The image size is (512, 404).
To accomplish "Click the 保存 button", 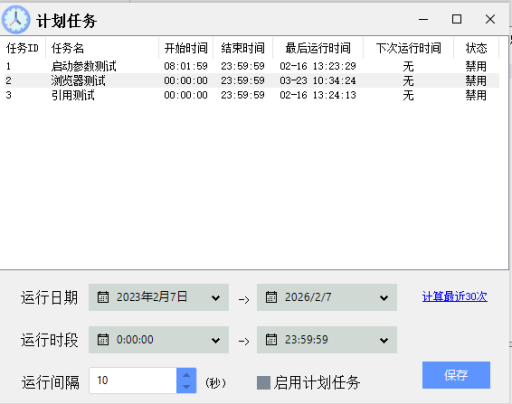I will (456, 375).
